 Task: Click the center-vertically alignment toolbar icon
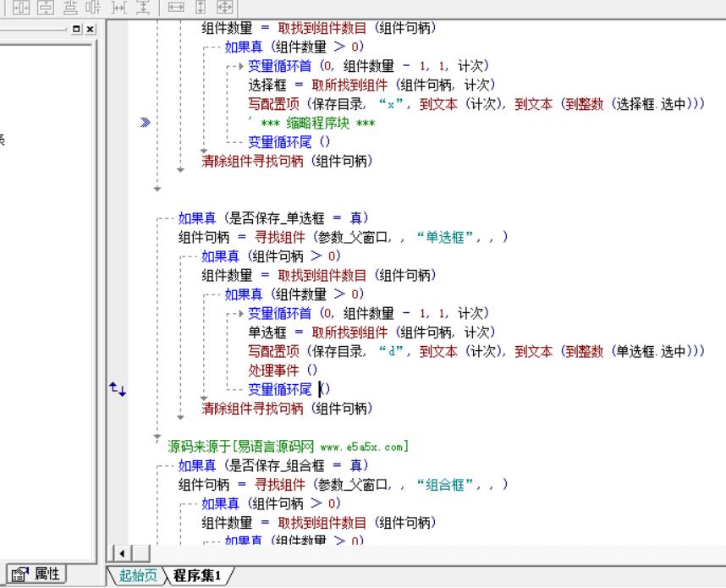click(46, 8)
